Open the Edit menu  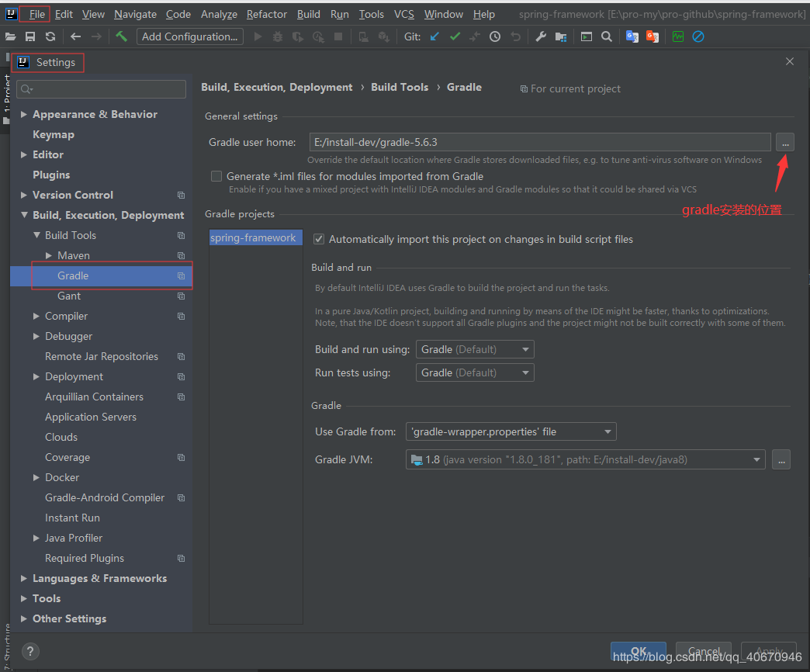pyautogui.click(x=64, y=14)
